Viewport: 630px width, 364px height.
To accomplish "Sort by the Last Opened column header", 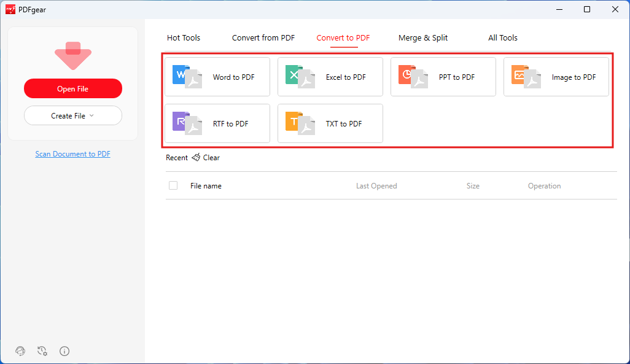I will click(376, 186).
